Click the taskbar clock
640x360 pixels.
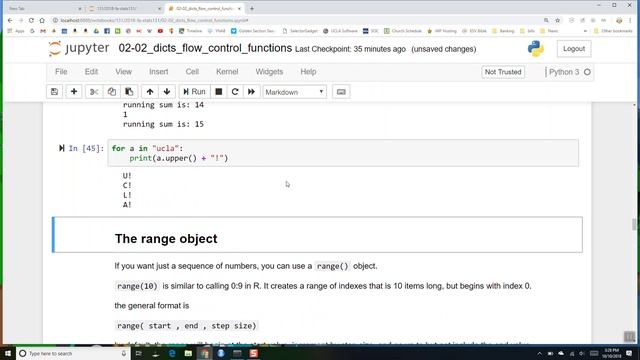[611, 353]
